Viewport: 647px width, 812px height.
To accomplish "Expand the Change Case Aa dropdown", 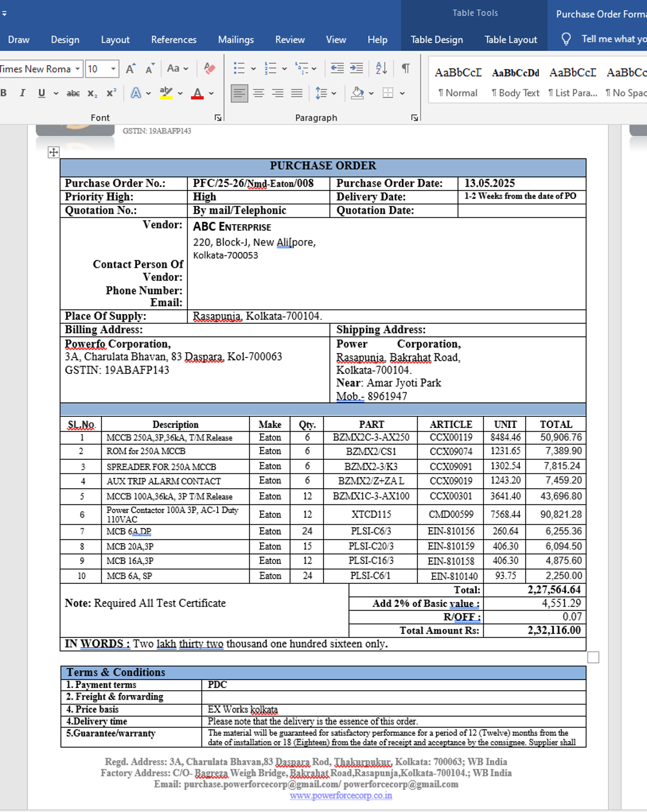I will tap(178, 69).
